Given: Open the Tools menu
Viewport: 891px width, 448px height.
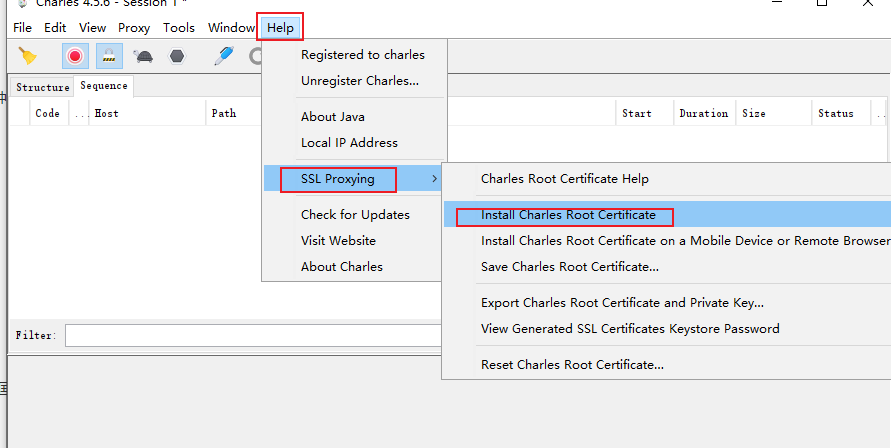Looking at the screenshot, I should coord(179,28).
